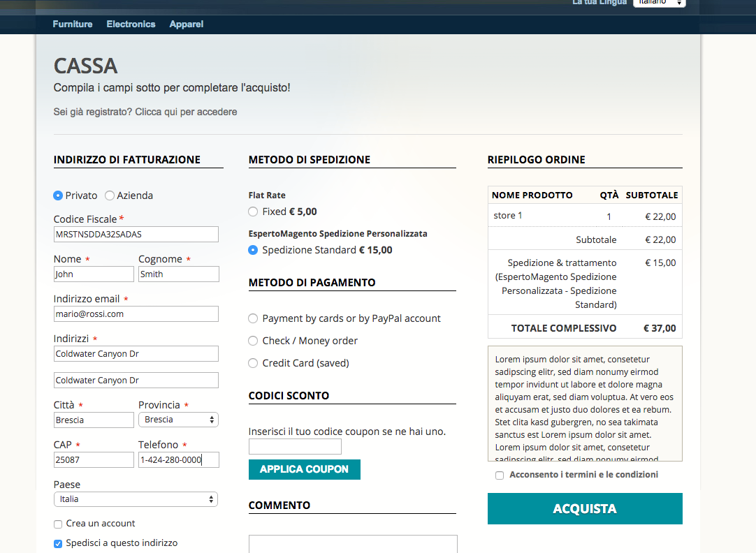
Task: Select Fixed € 5,00 flat rate shipping
Action: (x=253, y=212)
